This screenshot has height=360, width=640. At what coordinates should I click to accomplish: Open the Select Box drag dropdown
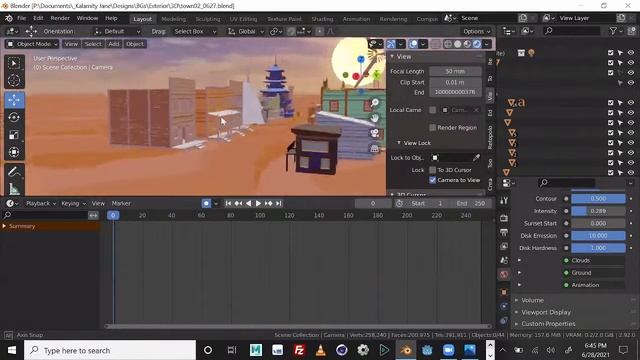click(x=195, y=31)
